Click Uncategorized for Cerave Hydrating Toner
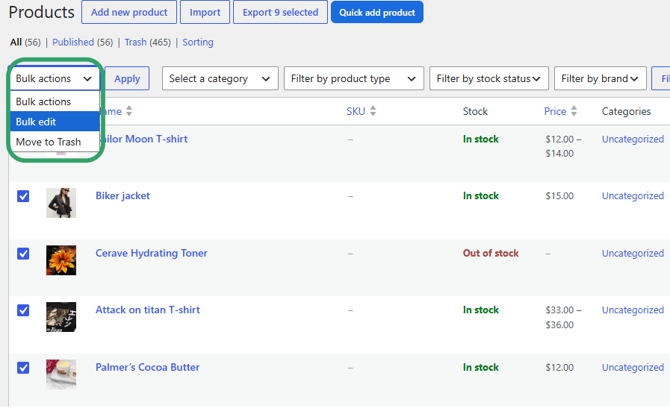The height and width of the screenshot is (411, 670). click(633, 253)
